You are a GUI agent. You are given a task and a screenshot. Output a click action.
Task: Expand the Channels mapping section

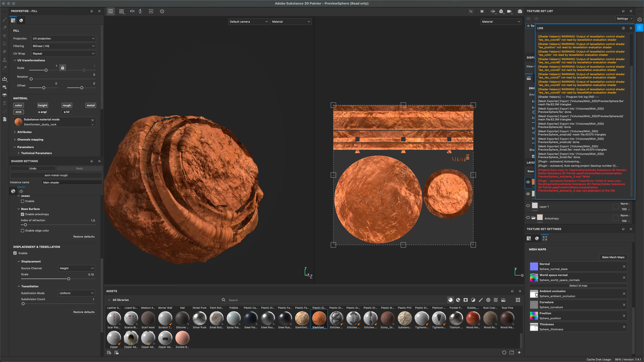30,140
